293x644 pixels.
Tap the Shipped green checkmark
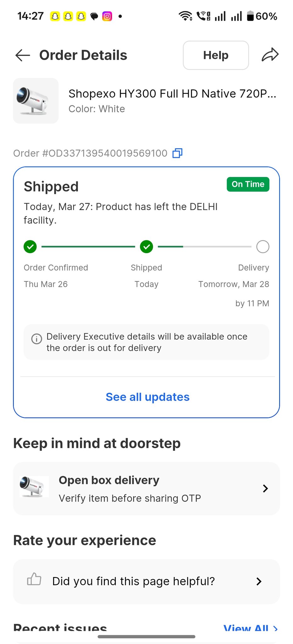pyautogui.click(x=146, y=247)
